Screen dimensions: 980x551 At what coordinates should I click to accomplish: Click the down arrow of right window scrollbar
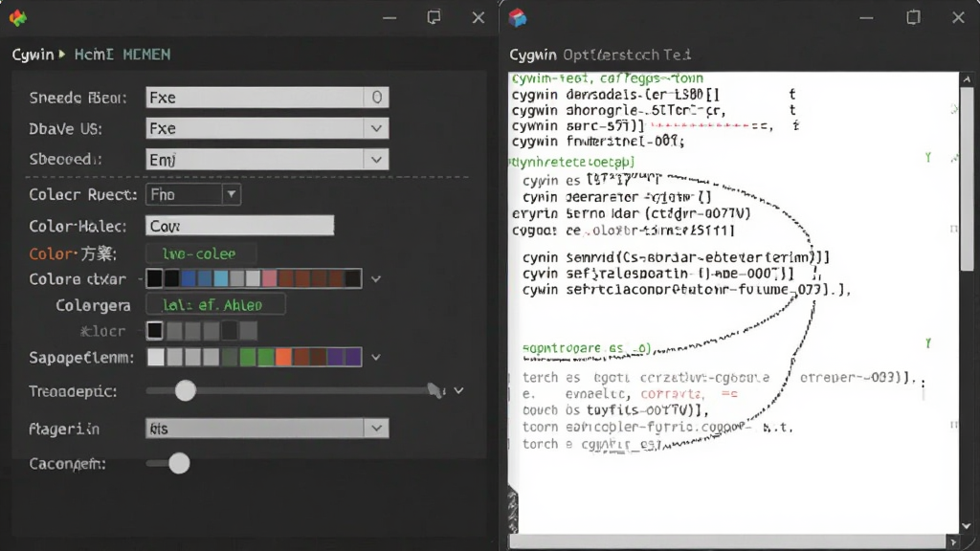click(967, 526)
